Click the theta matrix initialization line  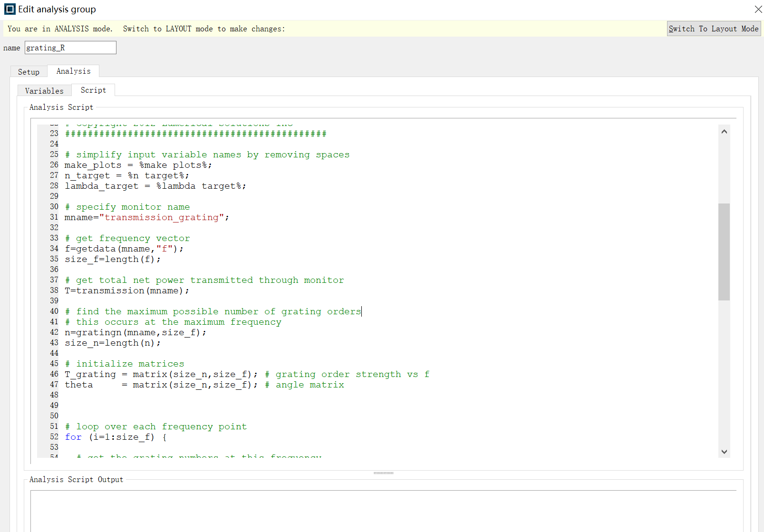[161, 385]
